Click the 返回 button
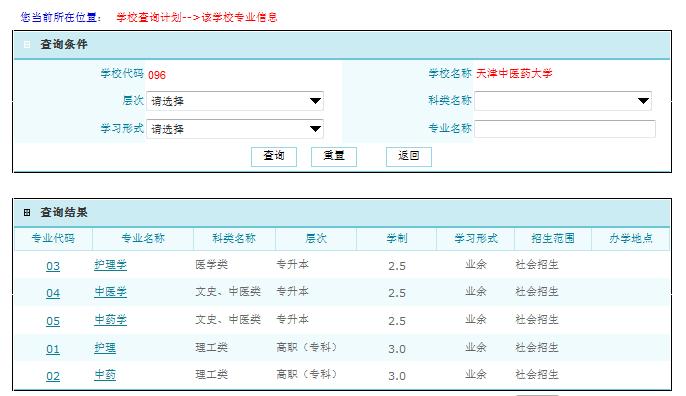 pos(409,156)
